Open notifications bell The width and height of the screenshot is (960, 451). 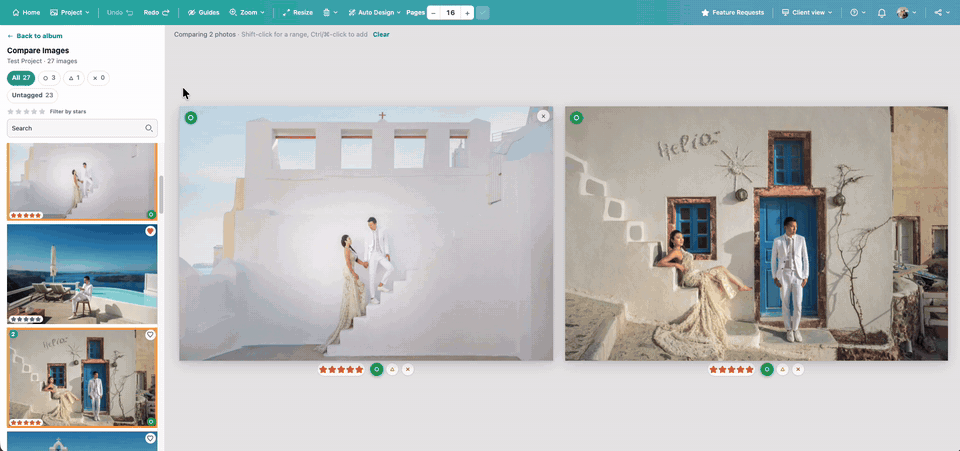pos(882,12)
